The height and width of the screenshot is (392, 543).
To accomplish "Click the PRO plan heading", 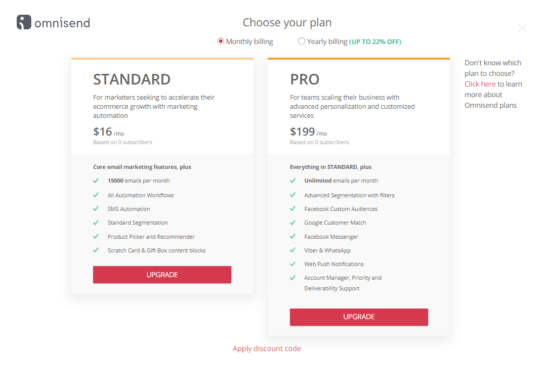I will point(305,79).
